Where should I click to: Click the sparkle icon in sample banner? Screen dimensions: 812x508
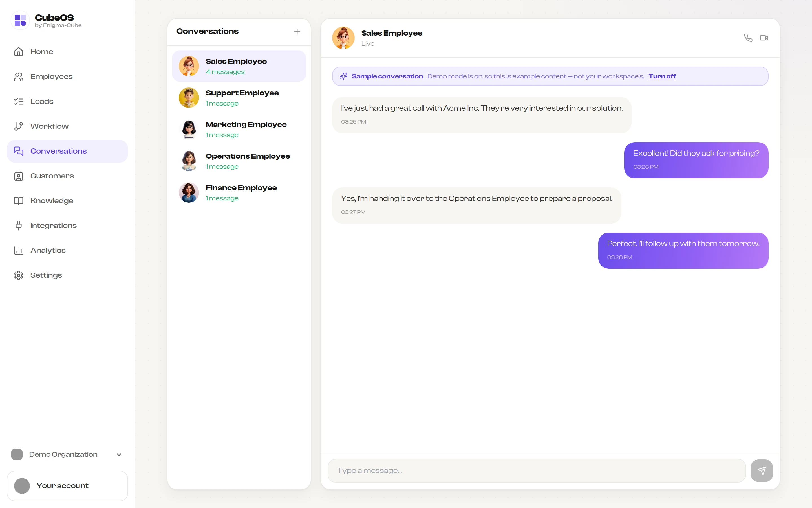343,76
